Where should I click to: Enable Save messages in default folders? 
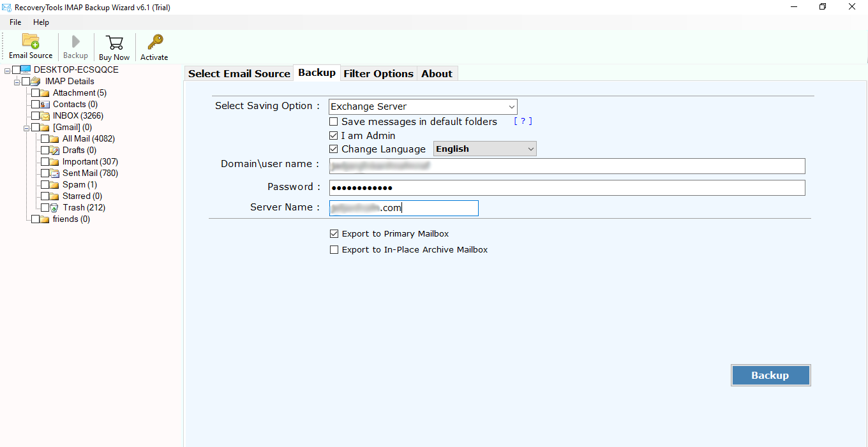pyautogui.click(x=334, y=122)
